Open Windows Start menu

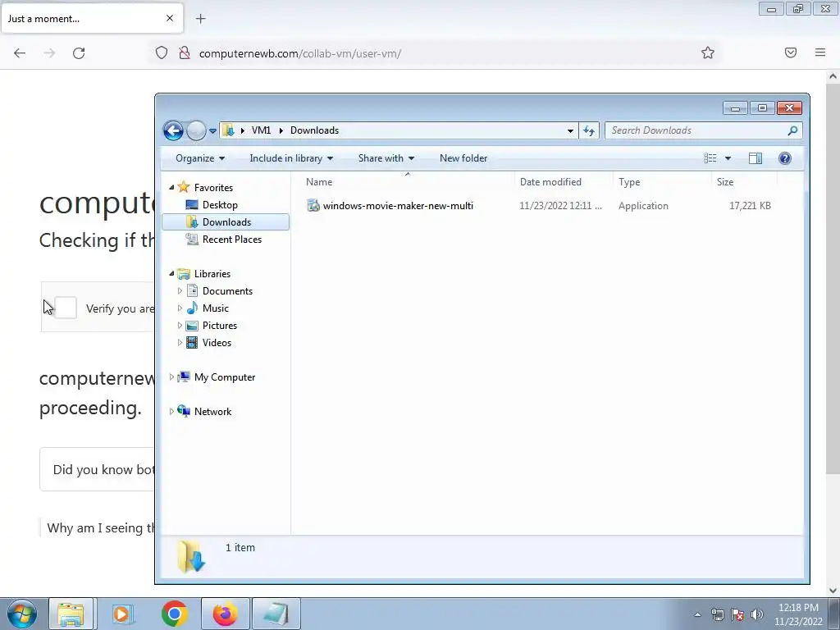tap(22, 614)
